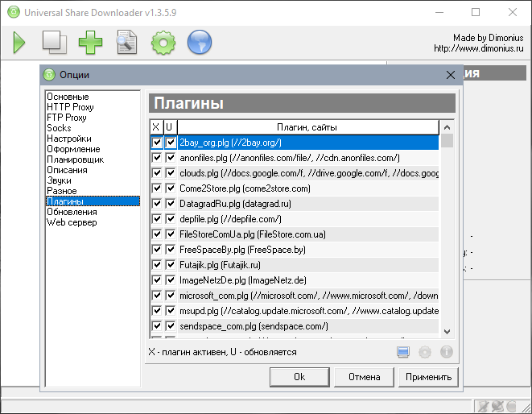Click the blue monitor icon below plugin list

pos(403,352)
